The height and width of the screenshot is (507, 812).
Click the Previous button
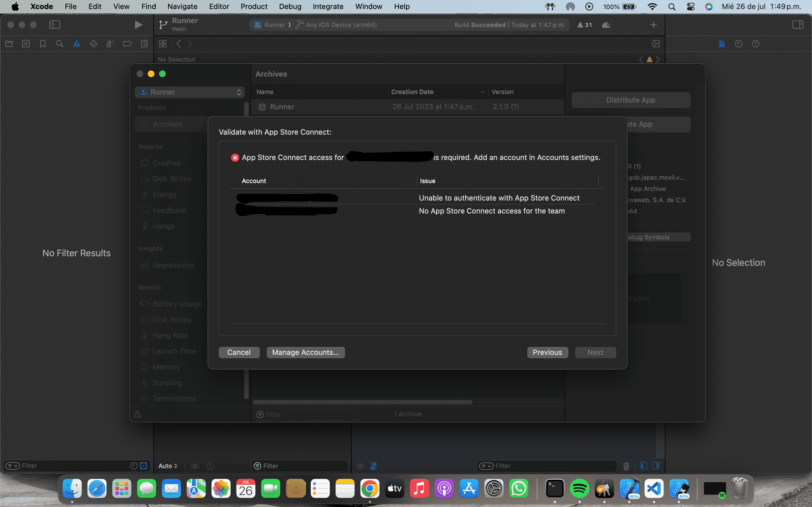coord(547,352)
